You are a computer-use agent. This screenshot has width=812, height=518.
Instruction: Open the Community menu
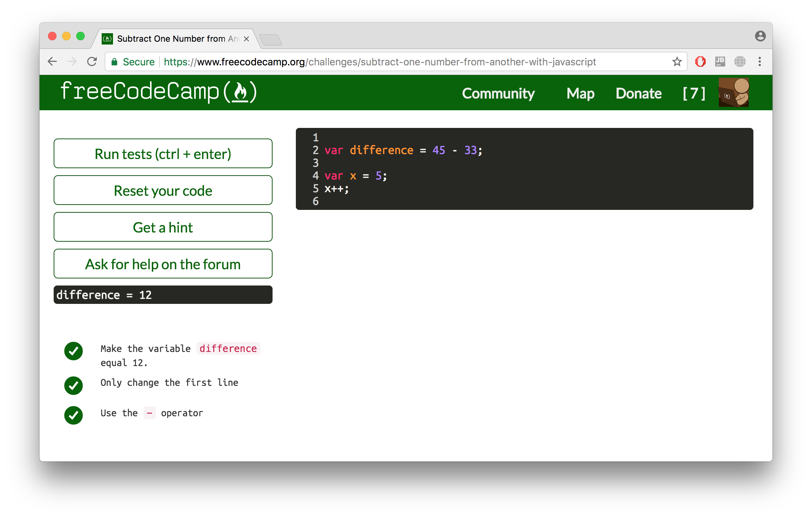pos(498,93)
